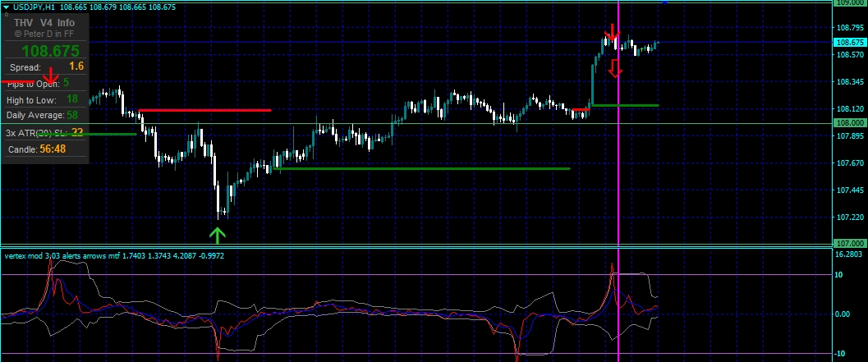
Task: Click the current price label 108.675 on the axis
Action: click(x=850, y=42)
